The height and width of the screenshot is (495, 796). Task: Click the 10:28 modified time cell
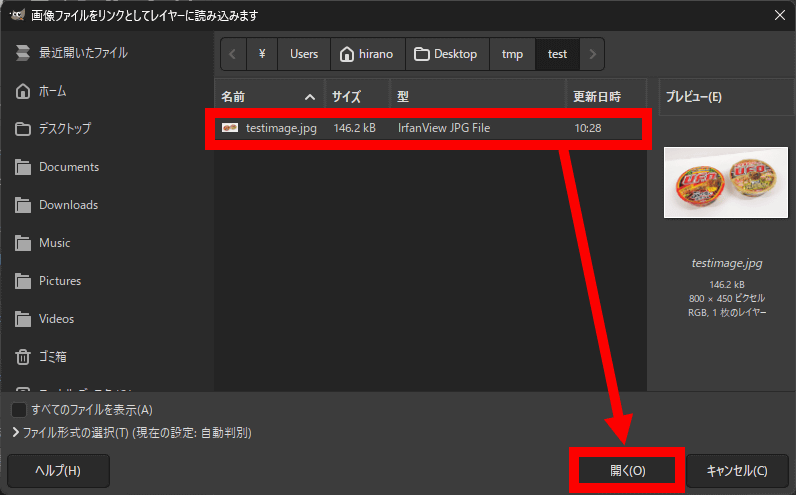(x=588, y=128)
